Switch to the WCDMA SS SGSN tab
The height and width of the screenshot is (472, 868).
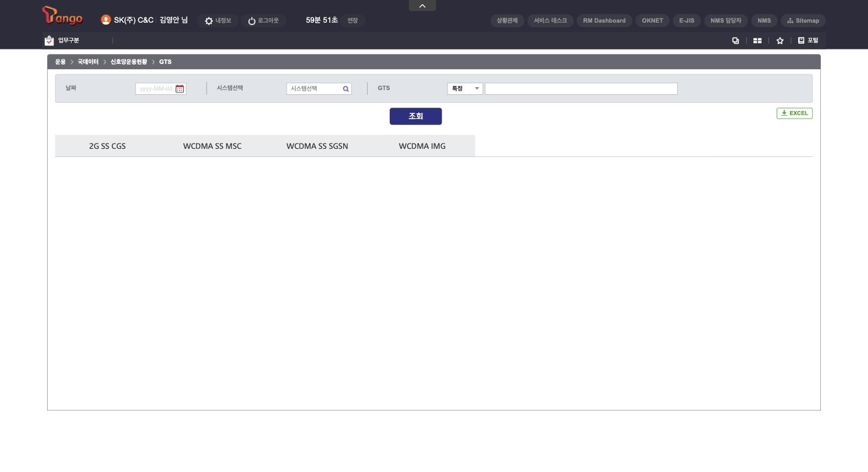[317, 146]
